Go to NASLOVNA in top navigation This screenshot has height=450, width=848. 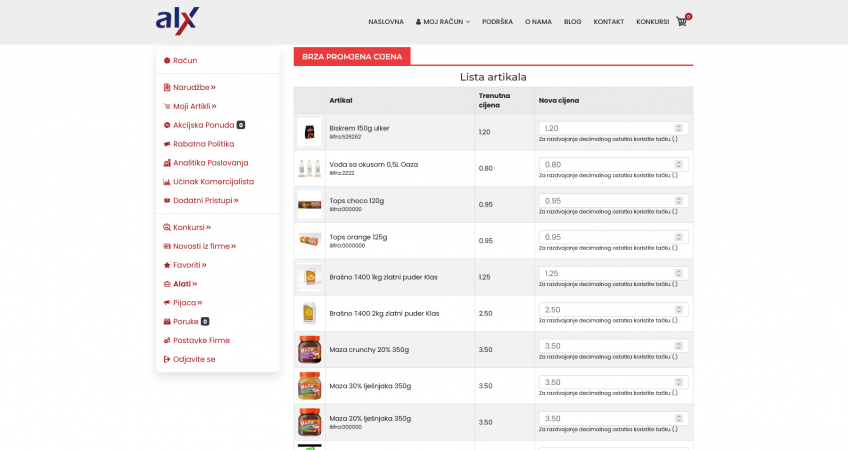tap(386, 22)
